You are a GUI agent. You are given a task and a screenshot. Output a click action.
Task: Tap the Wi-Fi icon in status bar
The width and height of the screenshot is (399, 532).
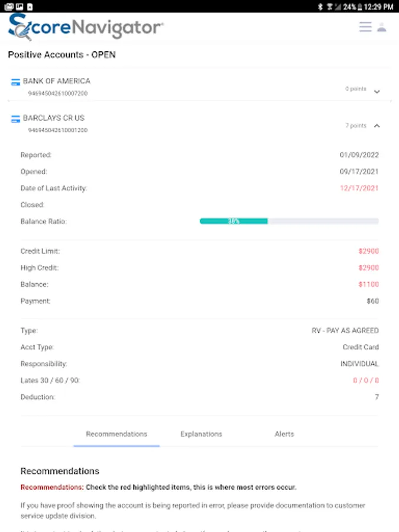point(329,7)
